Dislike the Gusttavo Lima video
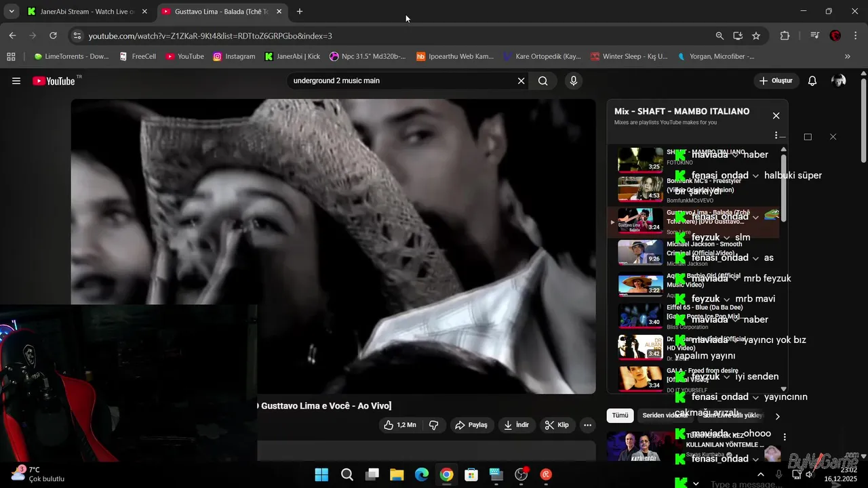This screenshot has height=488, width=868. [x=433, y=425]
